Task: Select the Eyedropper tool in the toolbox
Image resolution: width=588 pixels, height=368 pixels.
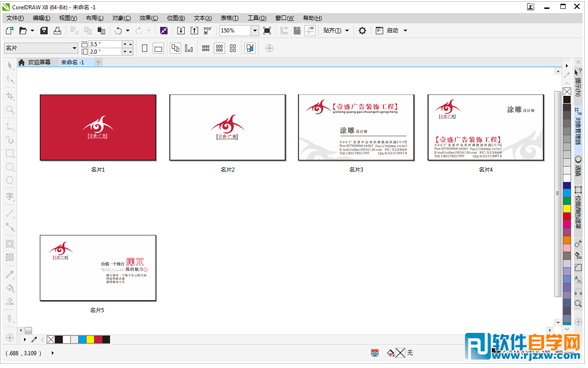Action: tap(10, 274)
